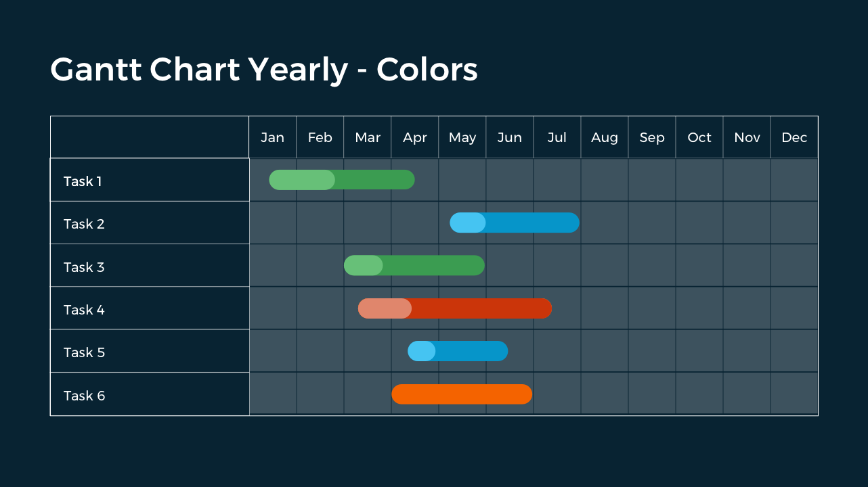Screen dimensions: 868x487
Task: Click the blue Task 2 timeline bar
Action: coord(531,223)
